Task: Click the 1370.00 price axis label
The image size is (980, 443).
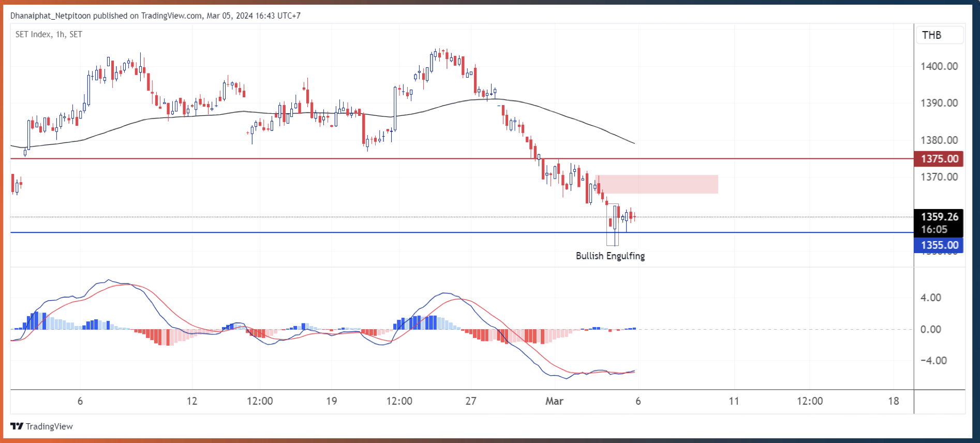Action: pos(939,177)
